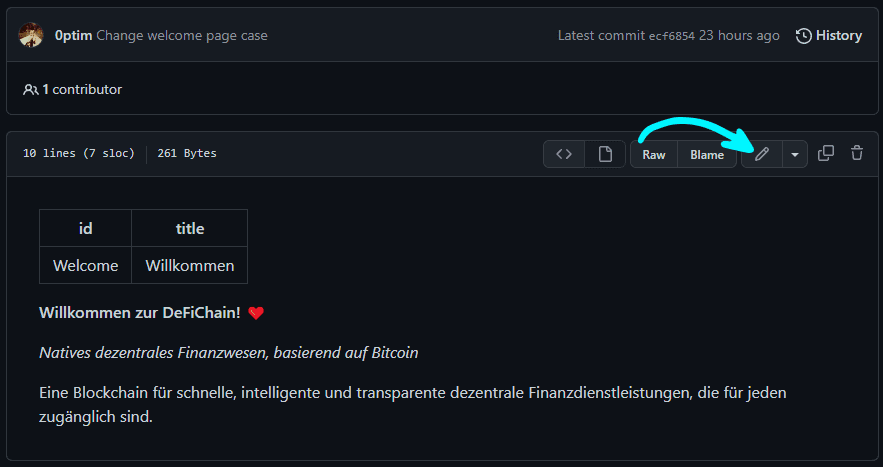This screenshot has width=883, height=467.
Task: Open the 'Change welcome page case' commit
Action: tap(182, 35)
